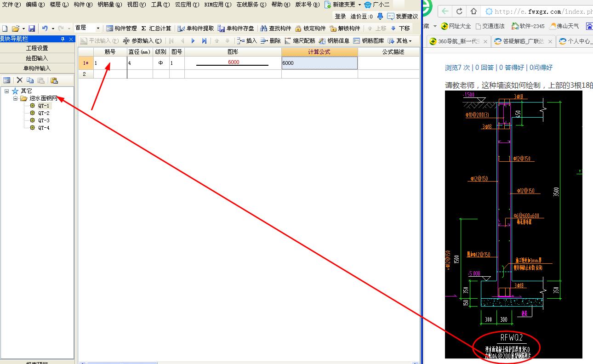Click 计算公式 cell containing 6000
Image resolution: width=593 pixels, height=364 pixels.
tap(319, 63)
